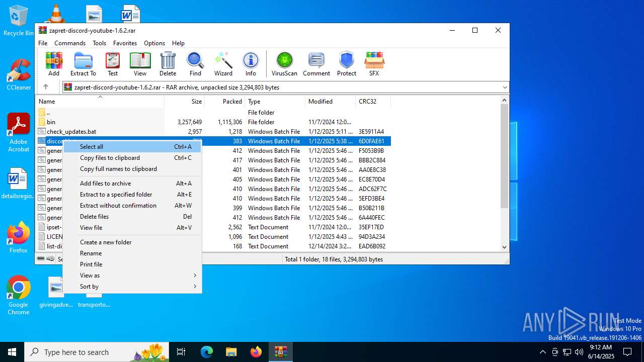Click the Comment toolbar icon
The image size is (644, 362).
click(316, 64)
